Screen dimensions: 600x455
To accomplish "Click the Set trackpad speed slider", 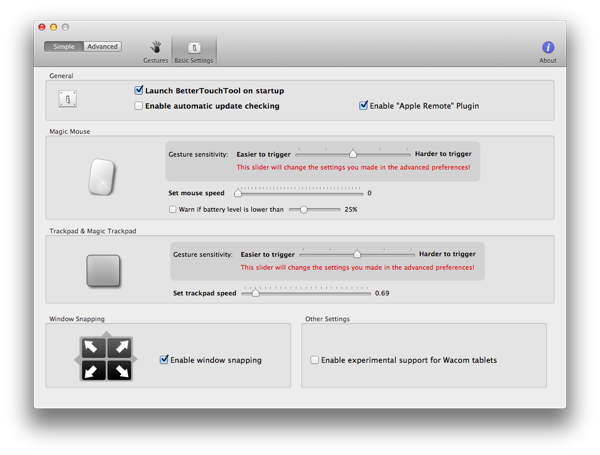I will (306, 294).
